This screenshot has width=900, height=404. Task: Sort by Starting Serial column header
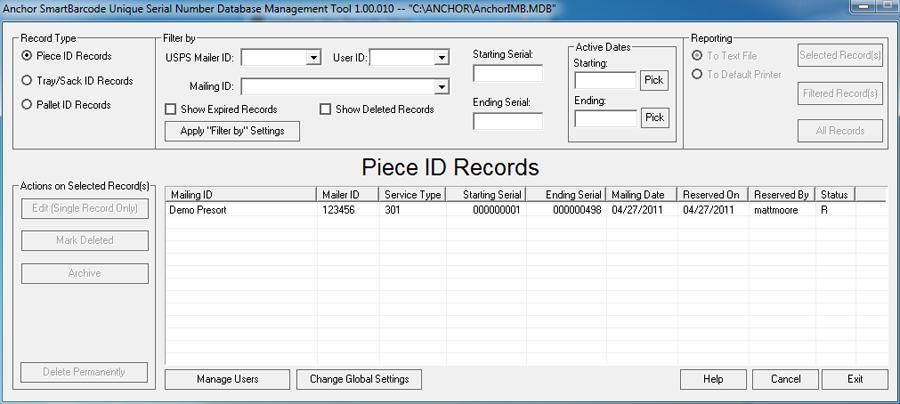point(486,195)
